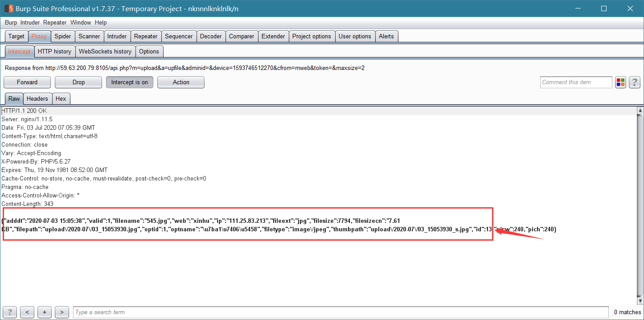Select the Proxy Options sub-tab
Viewport: 644px width, 320px height.
coord(149,51)
